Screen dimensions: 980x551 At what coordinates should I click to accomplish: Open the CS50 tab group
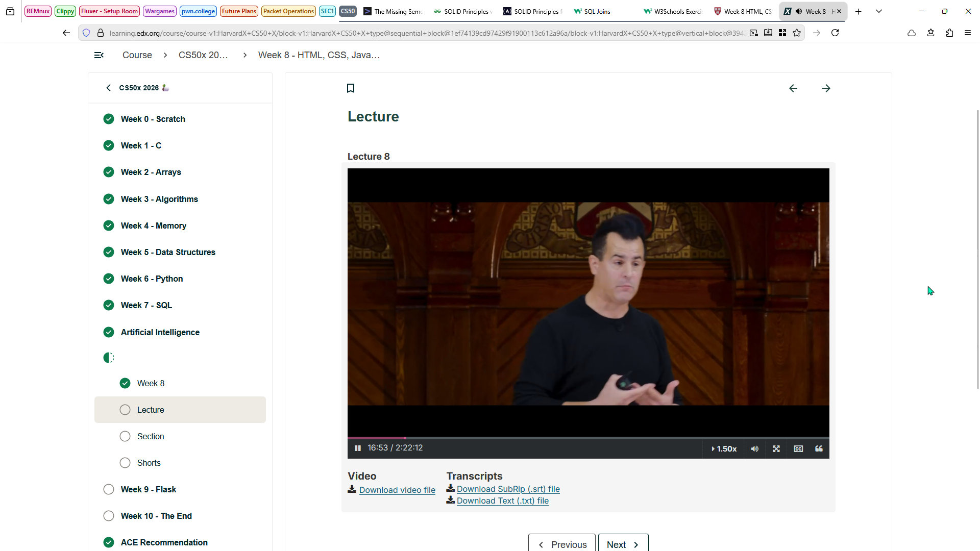coord(348,11)
